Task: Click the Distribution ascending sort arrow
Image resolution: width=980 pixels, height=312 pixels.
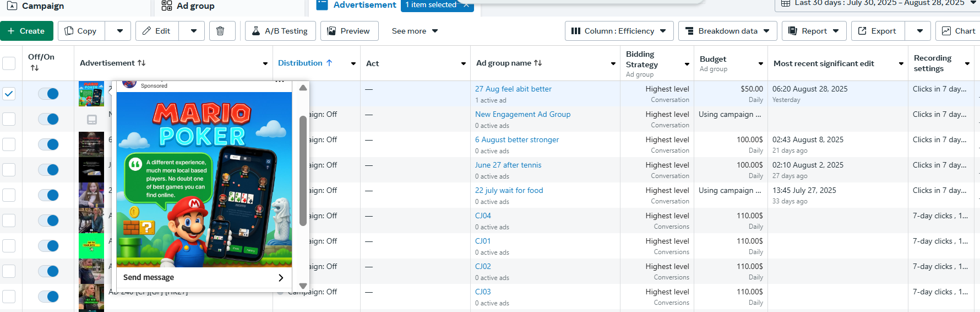Action: (329, 63)
